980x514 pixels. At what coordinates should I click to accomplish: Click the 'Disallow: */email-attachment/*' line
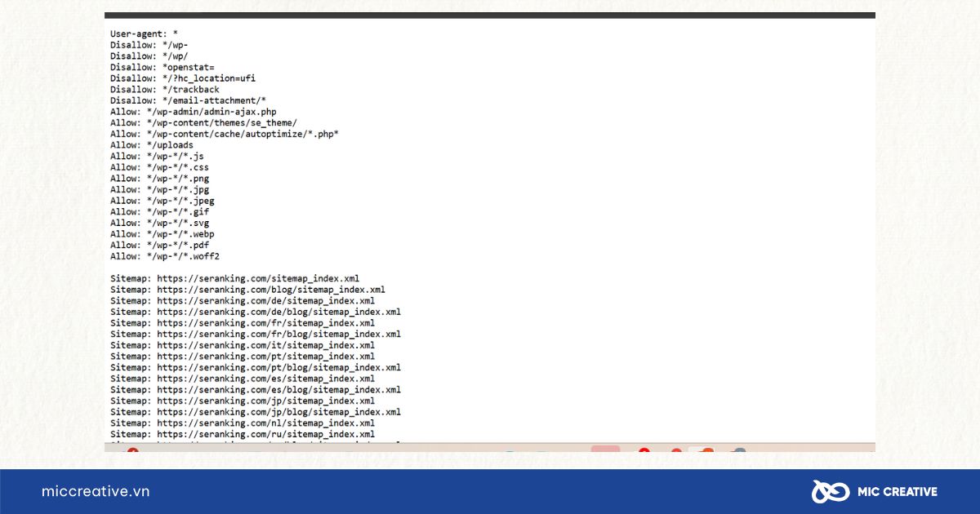(189, 100)
